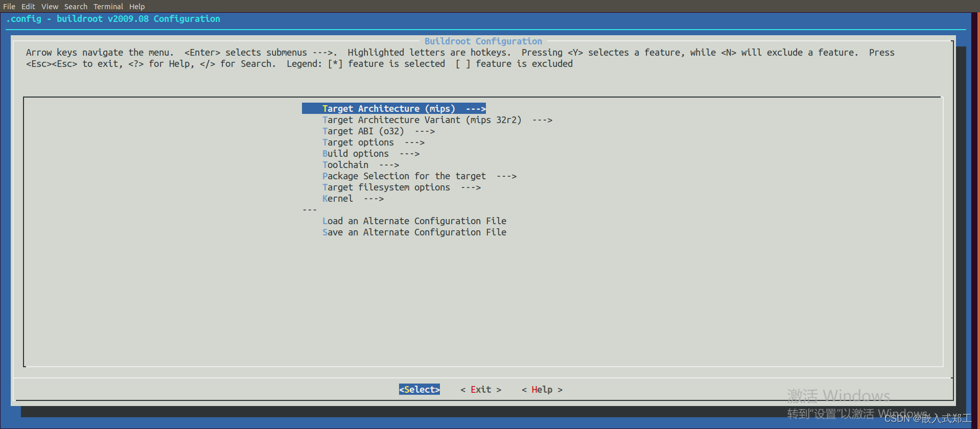
Task: Open Package Selection for the target
Action: (x=419, y=176)
